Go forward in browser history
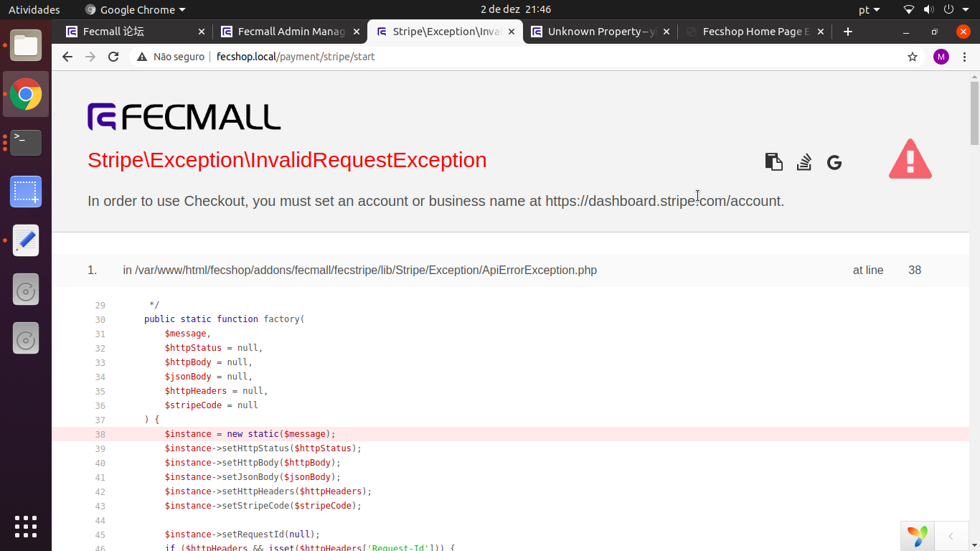The width and height of the screenshot is (980, 551). tap(90, 57)
